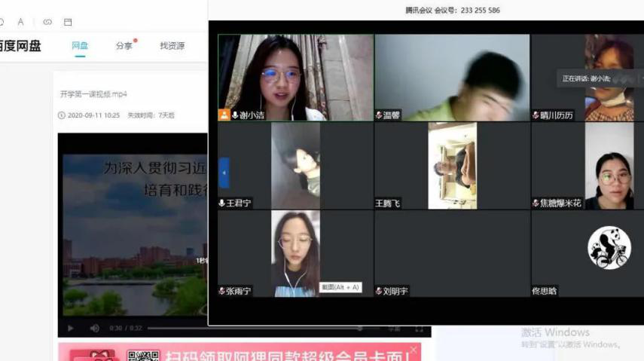Select 晴川历历's video tile
This screenshot has height=361, width=644.
[x=588, y=78]
